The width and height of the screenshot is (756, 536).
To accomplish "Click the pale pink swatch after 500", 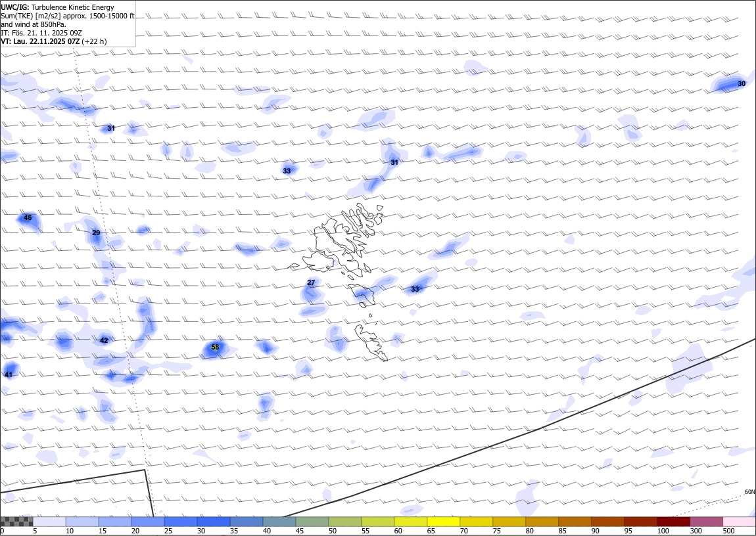I will [739, 522].
